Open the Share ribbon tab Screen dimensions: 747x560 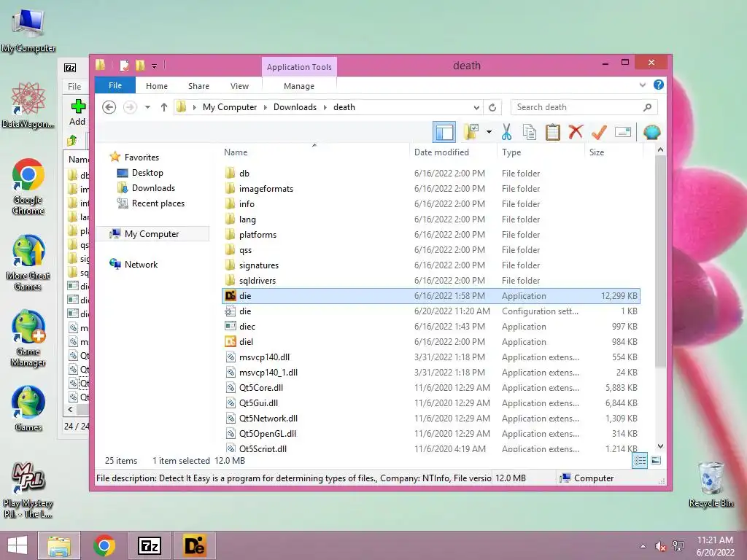(x=198, y=86)
